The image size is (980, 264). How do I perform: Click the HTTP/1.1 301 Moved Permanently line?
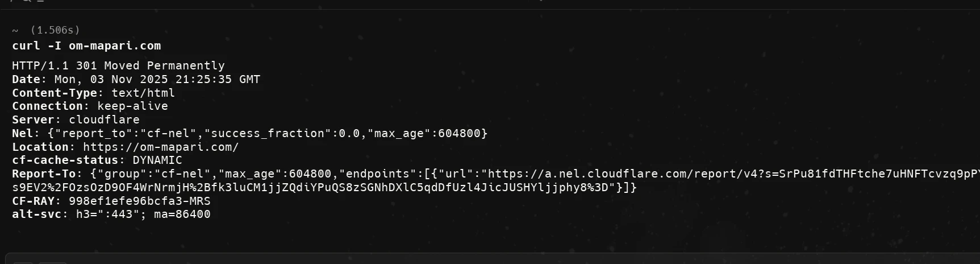coord(118,66)
